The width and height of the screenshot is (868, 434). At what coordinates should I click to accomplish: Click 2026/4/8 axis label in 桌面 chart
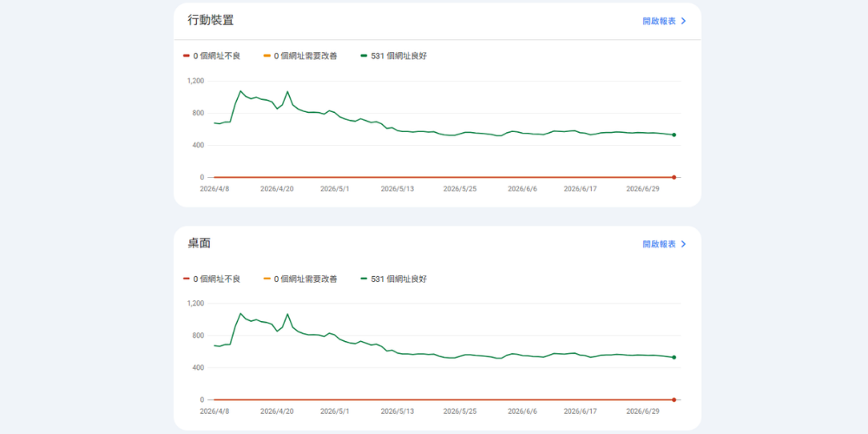tap(214, 411)
